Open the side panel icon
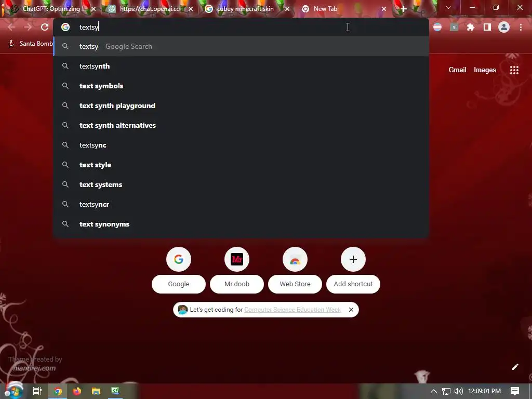The width and height of the screenshot is (532, 399). [487, 27]
